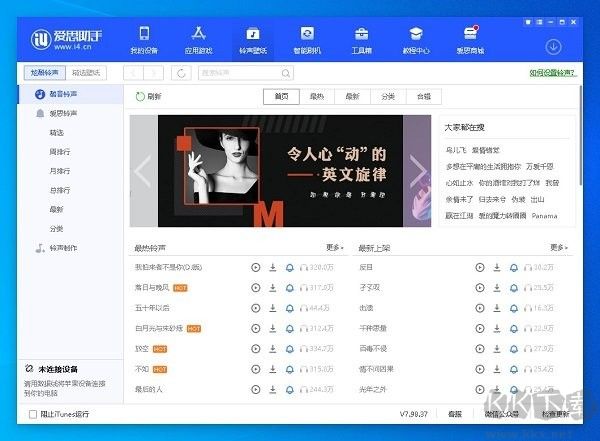Click the vertical scrollbar on the right

coord(581,136)
